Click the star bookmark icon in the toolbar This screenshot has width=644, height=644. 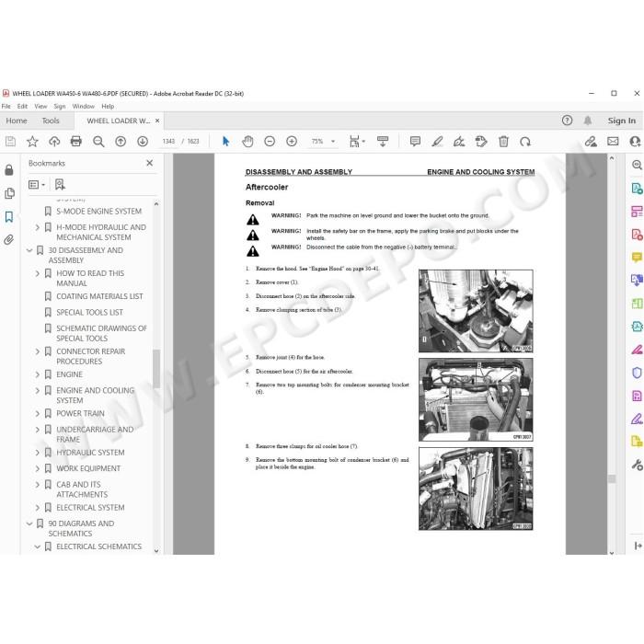tap(32, 142)
